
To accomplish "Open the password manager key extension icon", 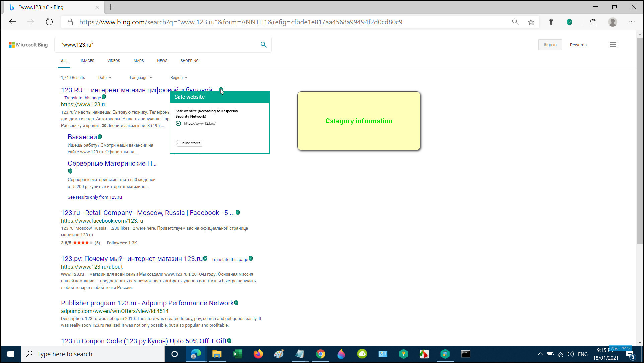I will tap(551, 22).
